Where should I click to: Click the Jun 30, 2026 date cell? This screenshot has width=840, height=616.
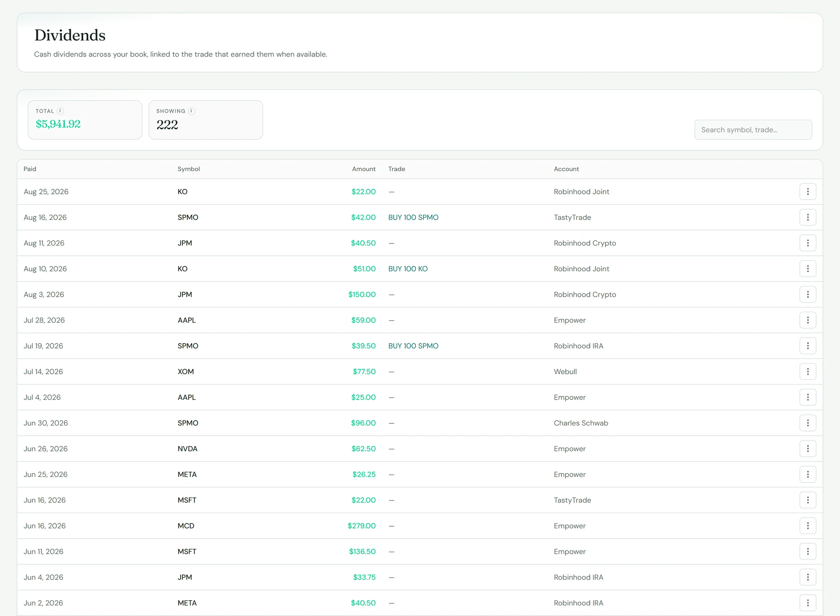46,423
